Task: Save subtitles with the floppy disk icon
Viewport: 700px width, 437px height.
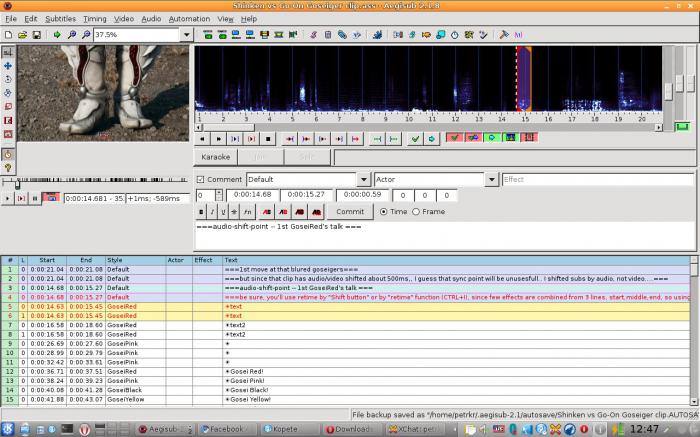Action: 37,35
